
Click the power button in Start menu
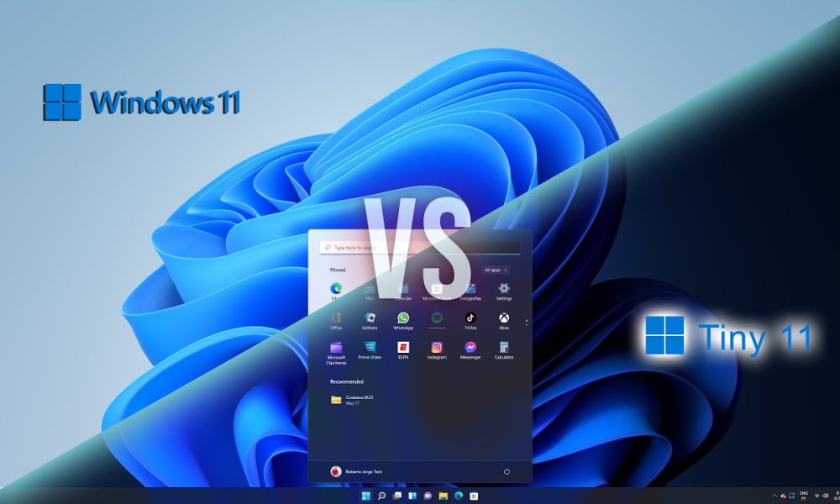tap(506, 471)
